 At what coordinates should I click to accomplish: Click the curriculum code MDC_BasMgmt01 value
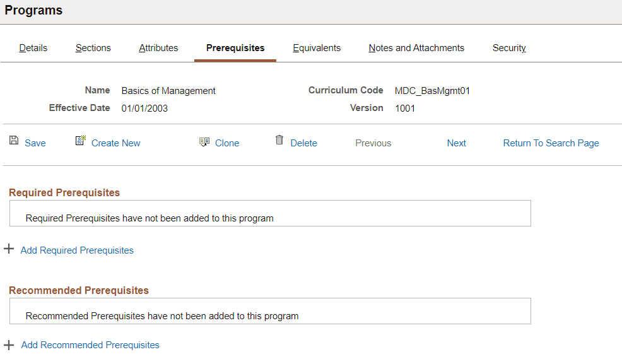point(431,90)
